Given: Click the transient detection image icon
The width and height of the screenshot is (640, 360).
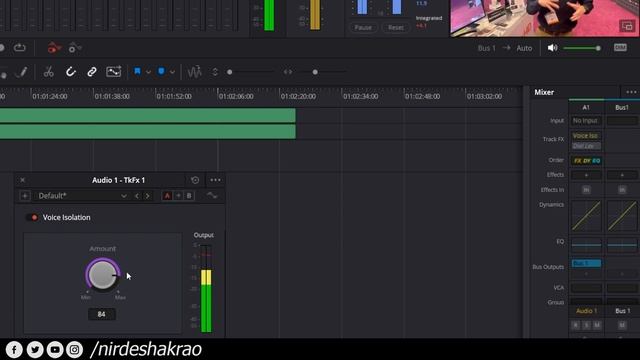Looking at the screenshot, I should (113, 71).
